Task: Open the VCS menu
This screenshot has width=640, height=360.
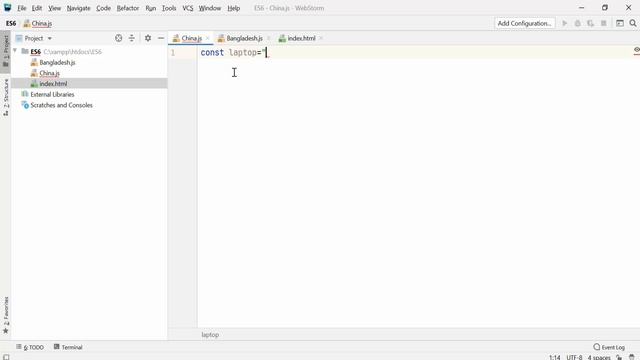Action: [x=188, y=8]
